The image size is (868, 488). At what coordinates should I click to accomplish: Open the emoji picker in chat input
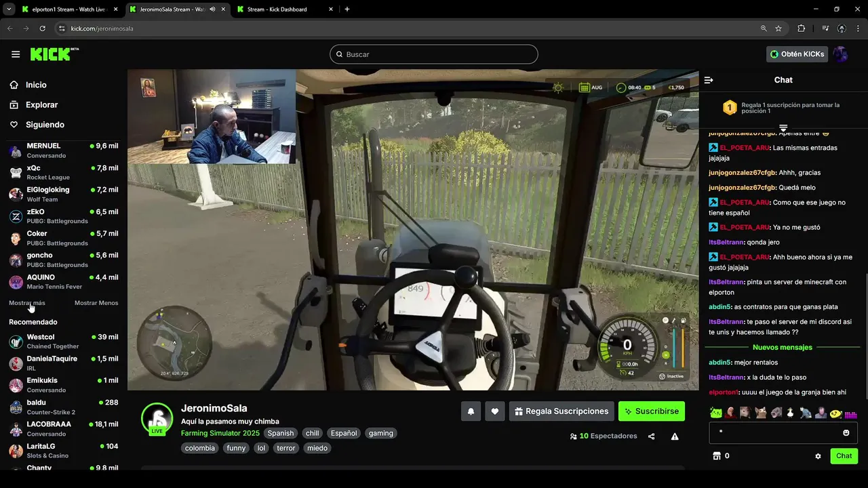point(846,432)
